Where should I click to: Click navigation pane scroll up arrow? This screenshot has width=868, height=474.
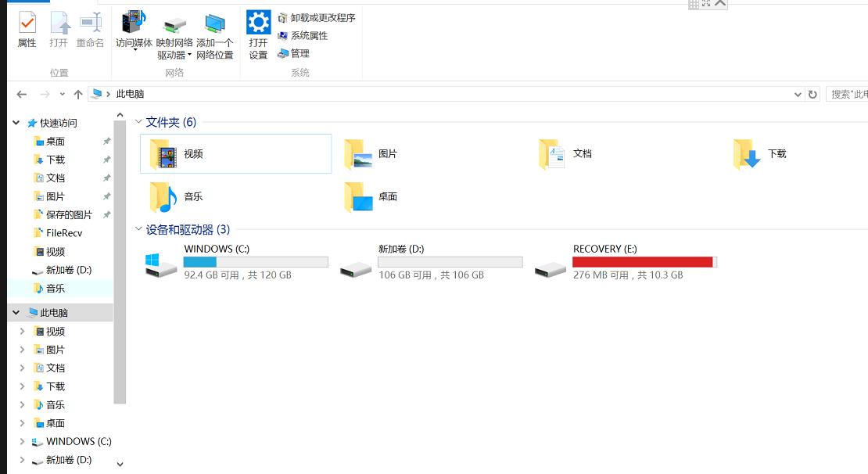click(x=120, y=115)
